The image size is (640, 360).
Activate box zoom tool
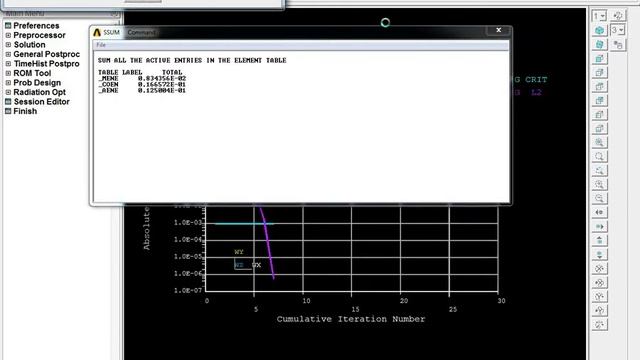pyautogui.click(x=599, y=156)
